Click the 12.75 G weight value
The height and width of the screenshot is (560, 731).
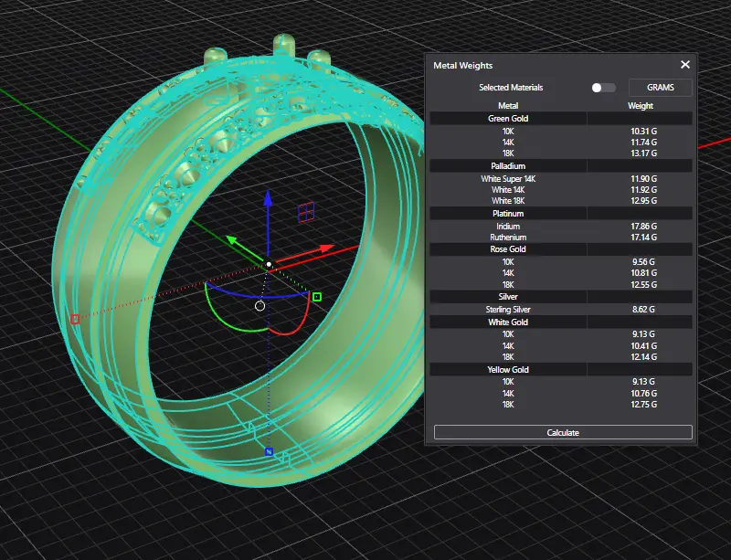coord(643,405)
